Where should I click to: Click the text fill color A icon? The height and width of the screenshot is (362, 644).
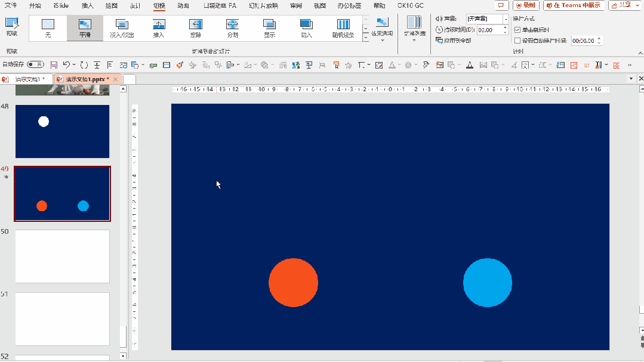click(470, 65)
